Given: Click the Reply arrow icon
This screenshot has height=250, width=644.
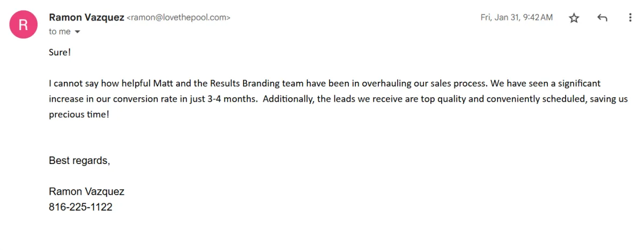Looking at the screenshot, I should pyautogui.click(x=602, y=18).
